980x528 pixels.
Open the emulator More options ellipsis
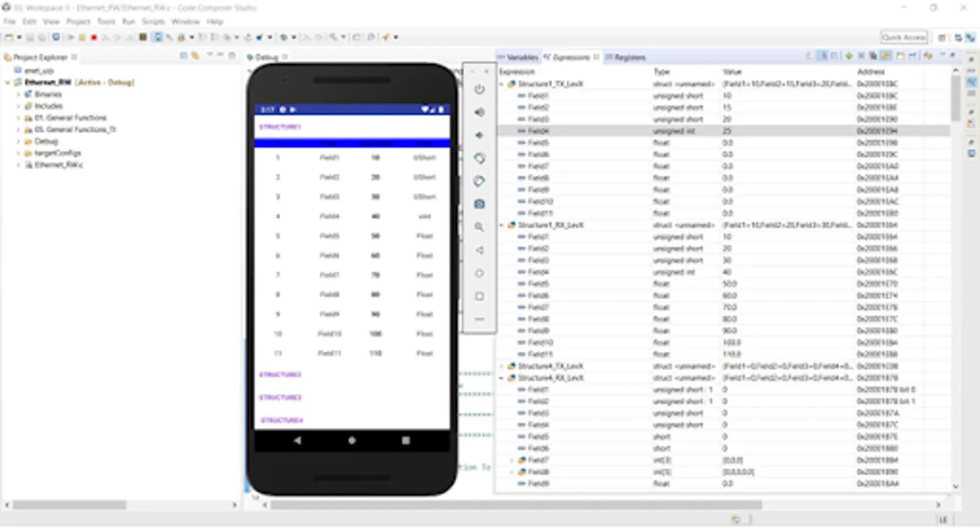tap(479, 319)
